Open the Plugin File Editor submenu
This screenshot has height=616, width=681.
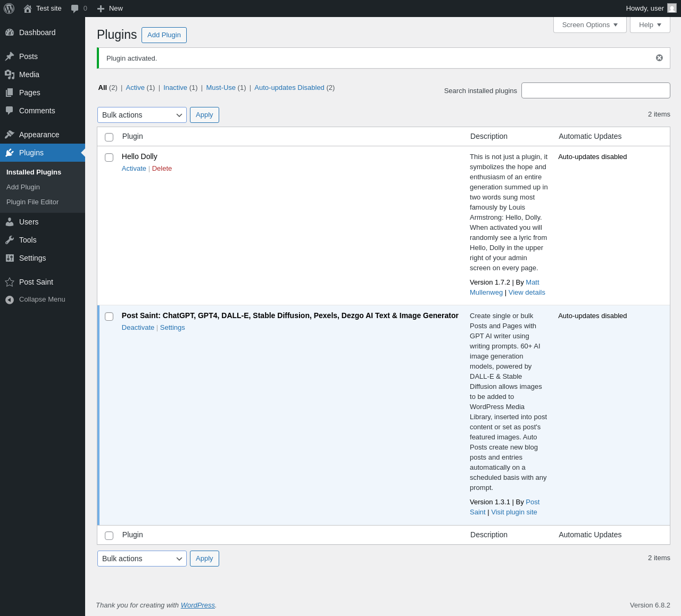pos(32,202)
